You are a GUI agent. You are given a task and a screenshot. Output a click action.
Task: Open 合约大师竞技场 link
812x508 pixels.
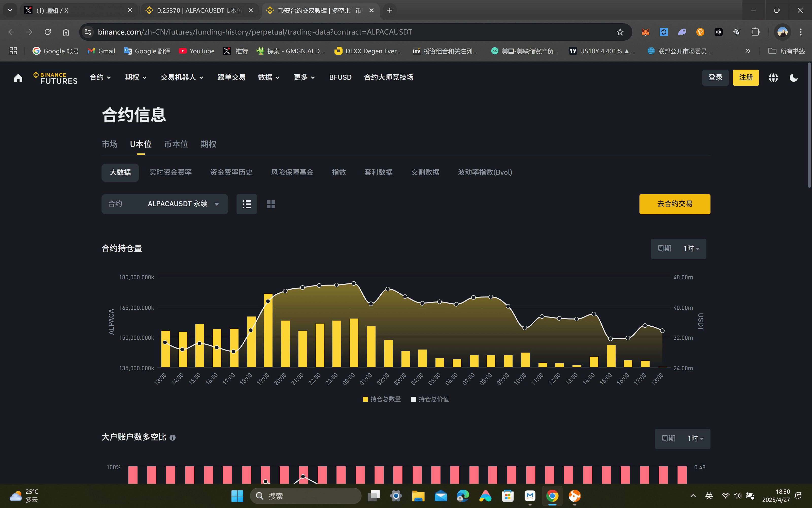388,77
